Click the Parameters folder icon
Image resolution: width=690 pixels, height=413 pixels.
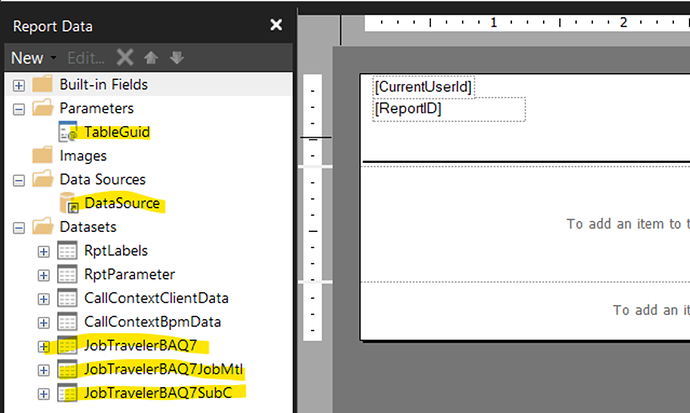click(x=42, y=107)
